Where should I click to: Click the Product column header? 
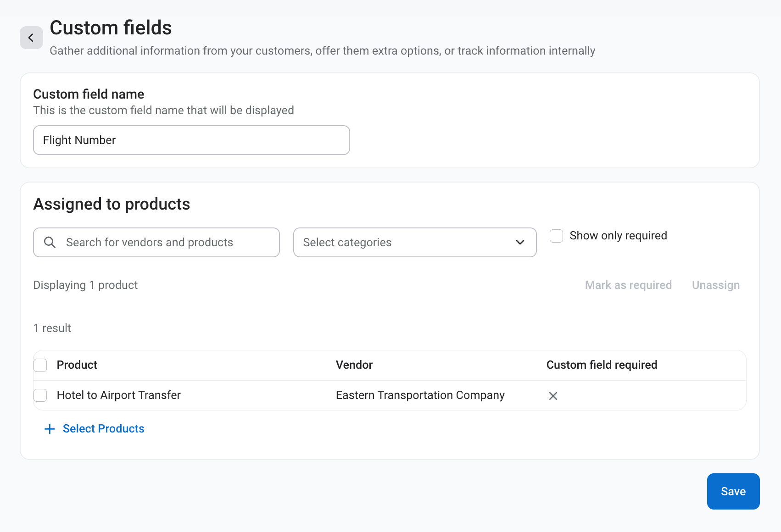[x=77, y=365]
